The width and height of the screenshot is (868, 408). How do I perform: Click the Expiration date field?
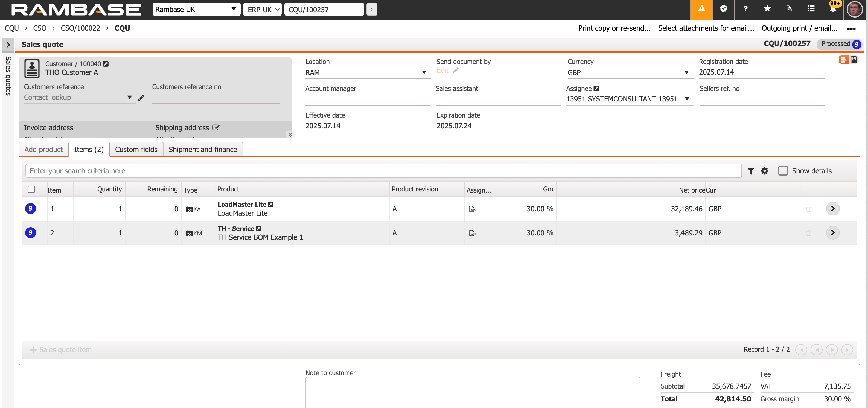coord(499,126)
